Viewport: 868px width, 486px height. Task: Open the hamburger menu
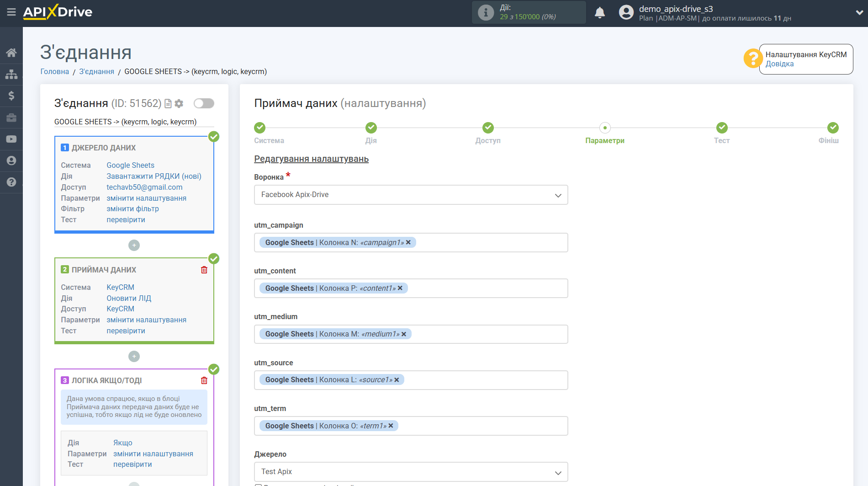coord(11,12)
